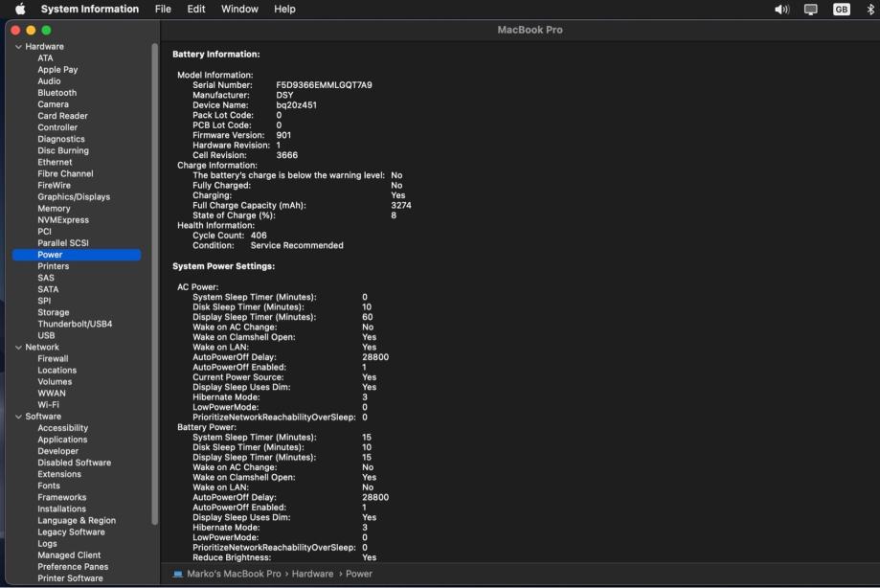Select Accessibility under Software
Screen dimensions: 880x588
pos(63,428)
